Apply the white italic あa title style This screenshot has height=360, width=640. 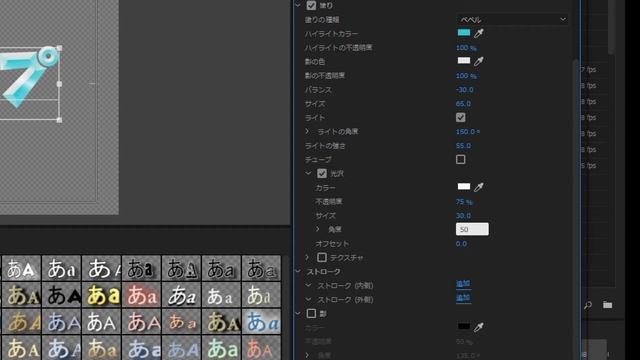click(x=181, y=295)
